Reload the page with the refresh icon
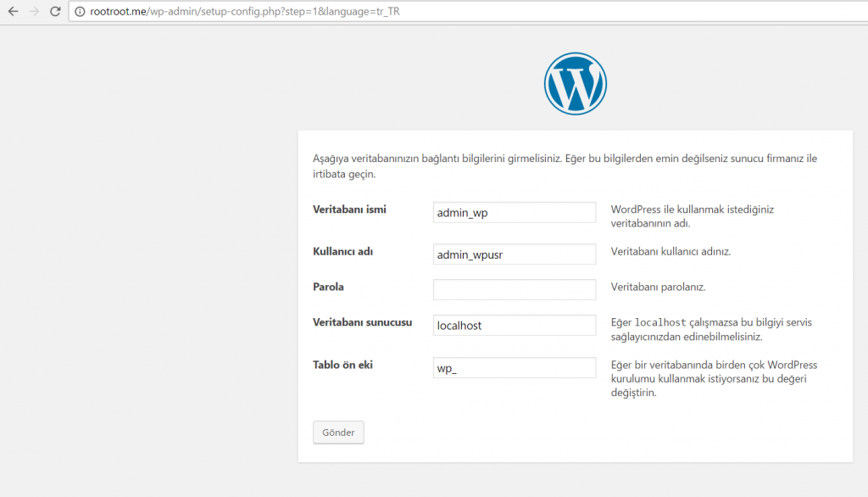The image size is (868, 497). pyautogui.click(x=55, y=11)
